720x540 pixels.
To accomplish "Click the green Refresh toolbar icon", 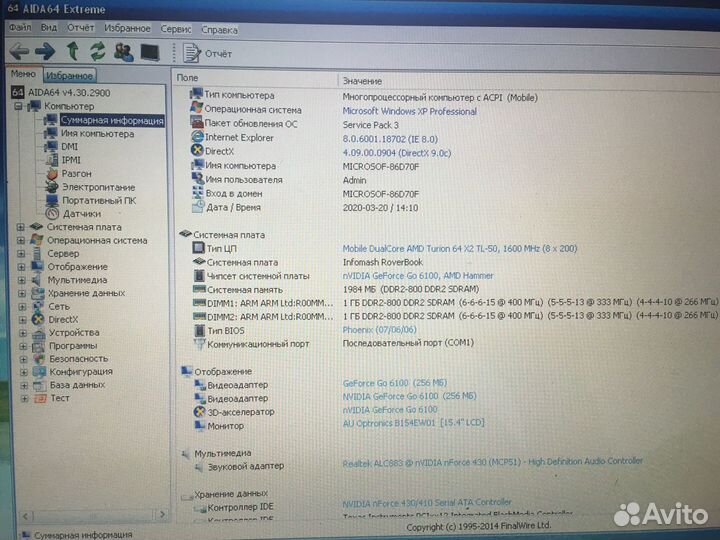I will point(98,51).
